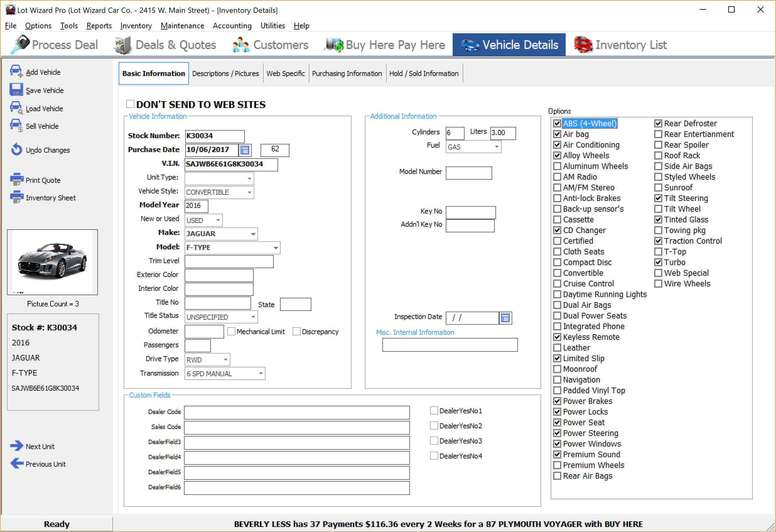This screenshot has width=776, height=532.
Task: Enable Don't Send To Web Sites checkbox
Action: (x=130, y=104)
